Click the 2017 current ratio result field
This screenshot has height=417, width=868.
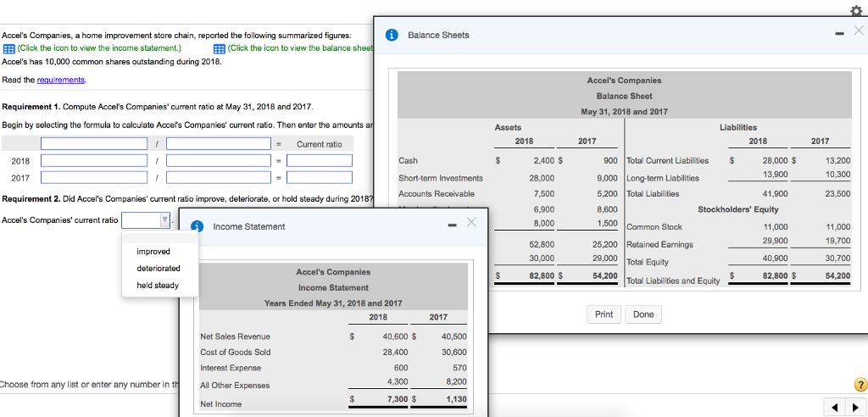[320, 177]
